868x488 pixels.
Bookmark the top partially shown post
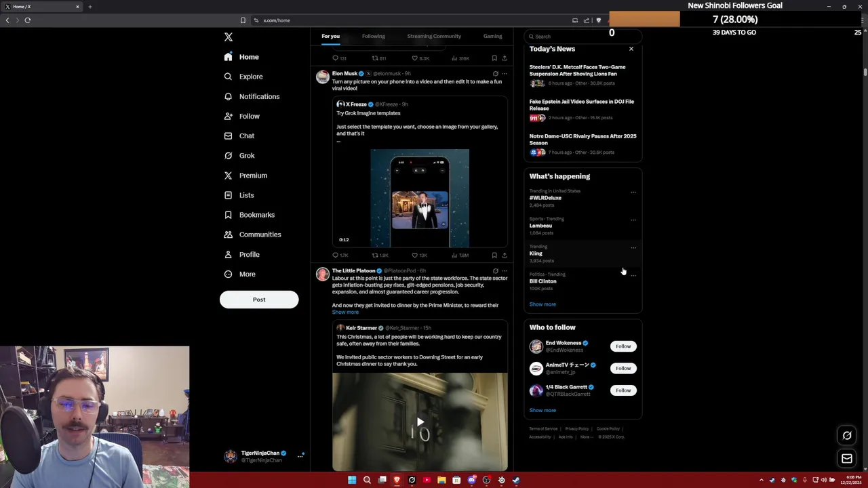coord(494,58)
